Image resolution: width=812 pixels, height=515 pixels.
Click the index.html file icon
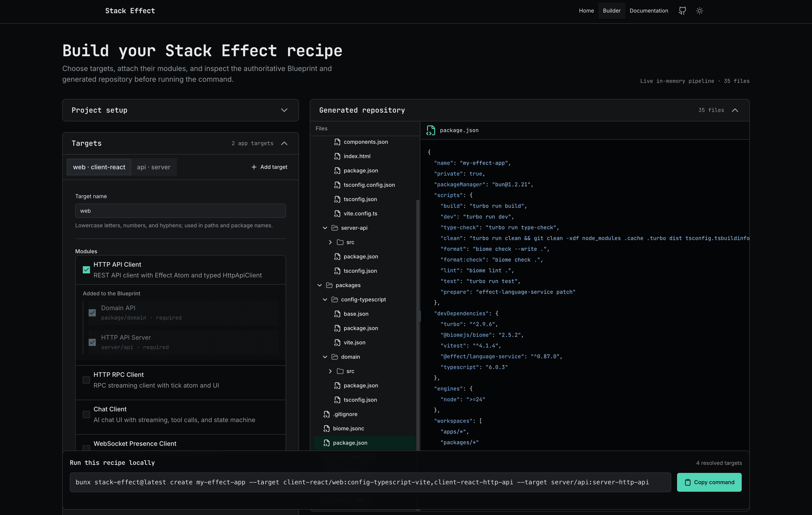click(x=337, y=156)
